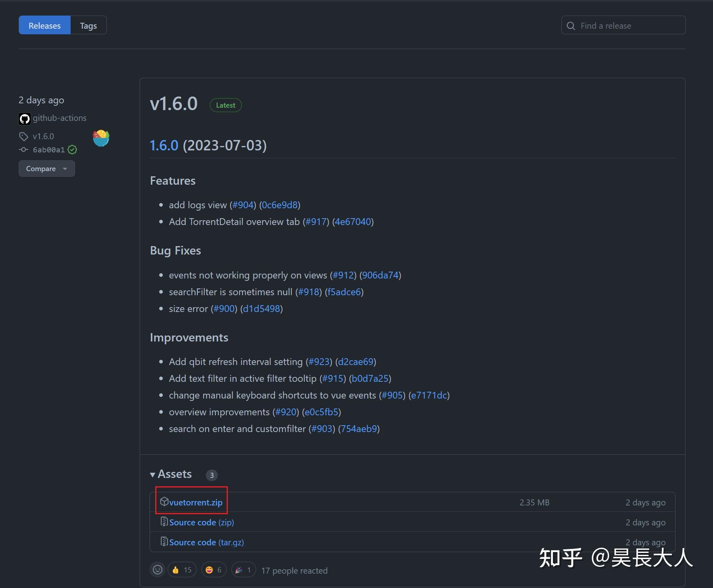Click the commit icon beside 6ab00a1
Viewport: 713px width, 588px height.
point(24,150)
